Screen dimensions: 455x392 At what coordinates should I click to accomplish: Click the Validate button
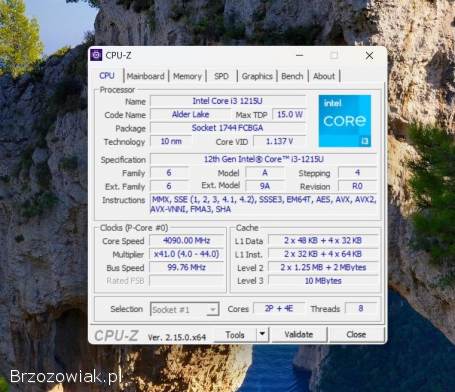(299, 334)
